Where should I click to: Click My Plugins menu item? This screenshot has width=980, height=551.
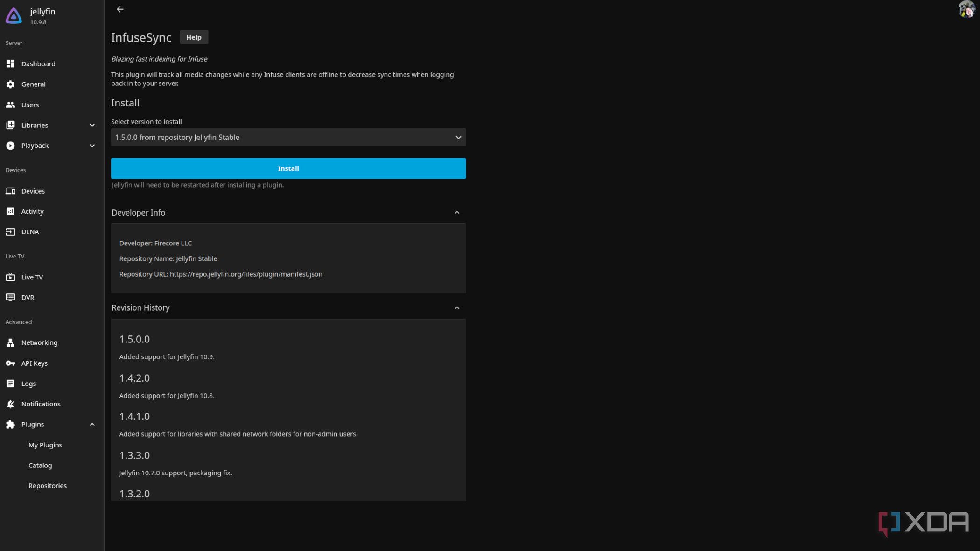pos(45,445)
